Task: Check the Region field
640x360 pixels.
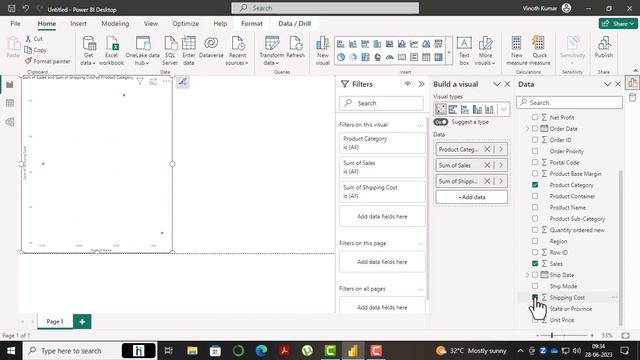Action: [535, 241]
